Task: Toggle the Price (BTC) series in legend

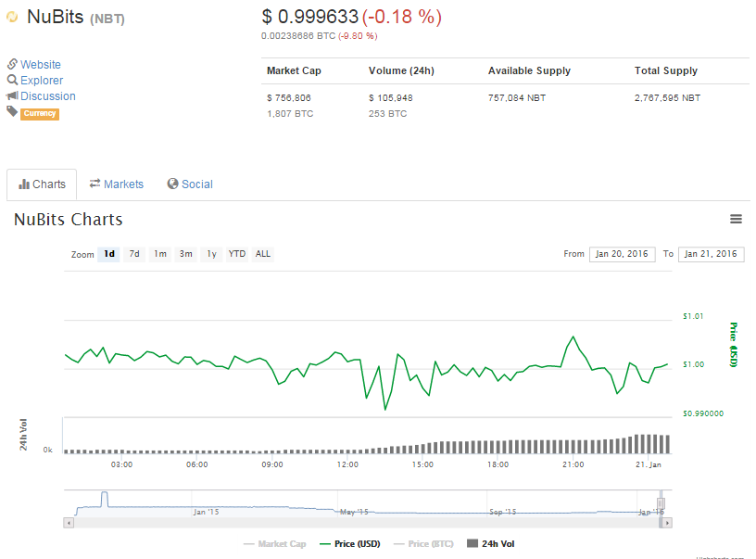Action: tap(423, 544)
